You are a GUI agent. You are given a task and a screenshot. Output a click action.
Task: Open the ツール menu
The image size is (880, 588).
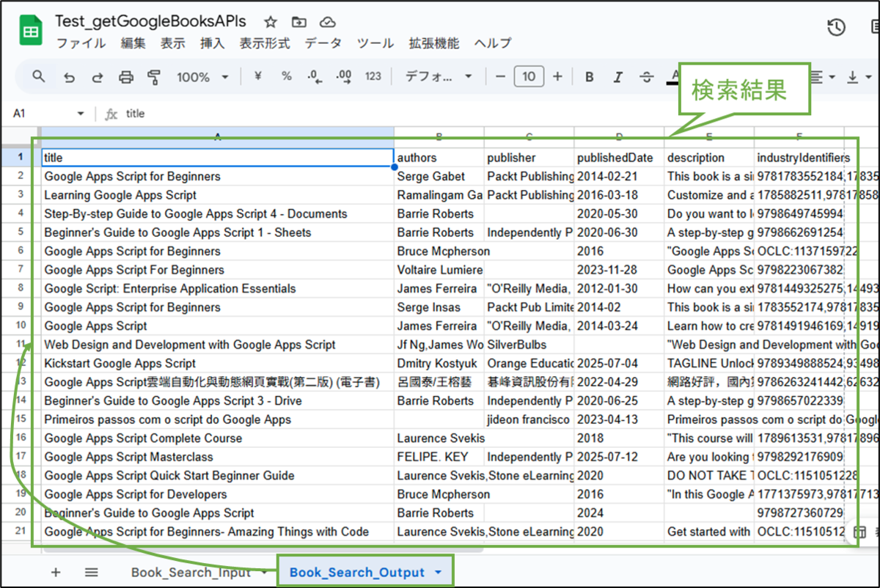tap(375, 43)
